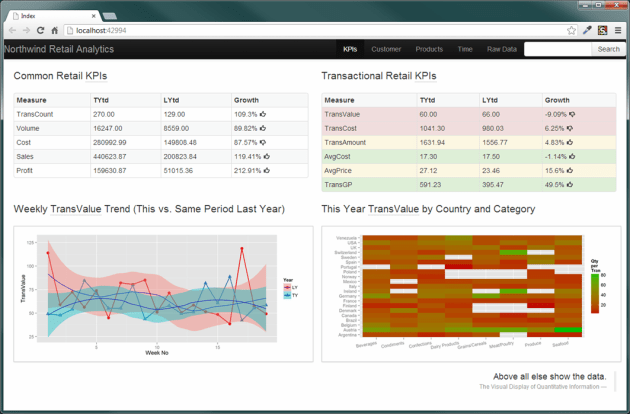This screenshot has width=630, height=414.
Task: Click thumbs icon in TransValue row
Action: pos(572,114)
